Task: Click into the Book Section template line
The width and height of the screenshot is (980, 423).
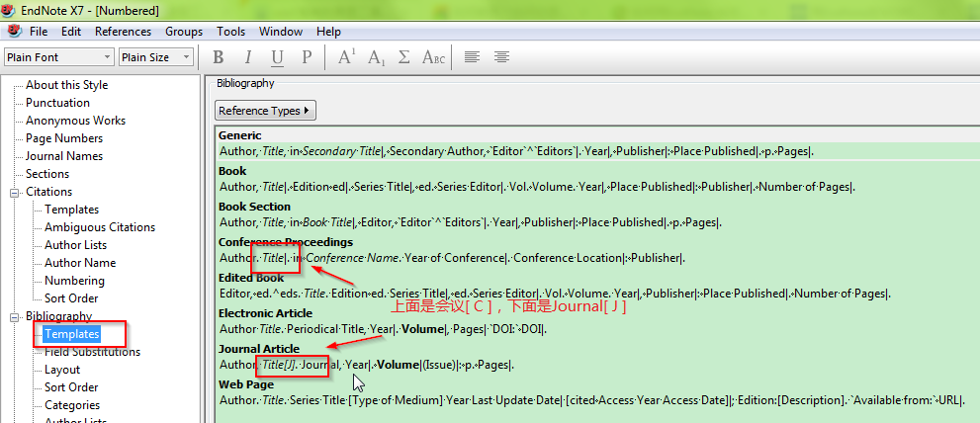Action: point(471,221)
